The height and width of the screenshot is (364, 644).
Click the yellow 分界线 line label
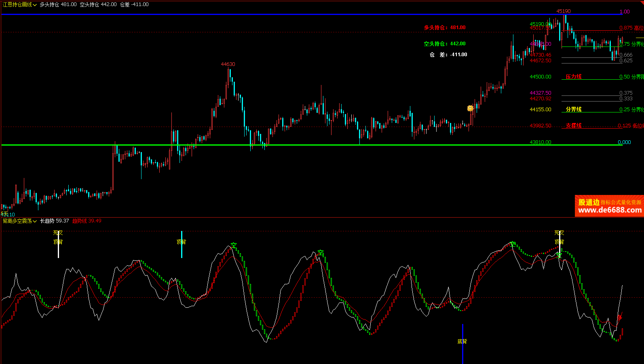point(573,110)
